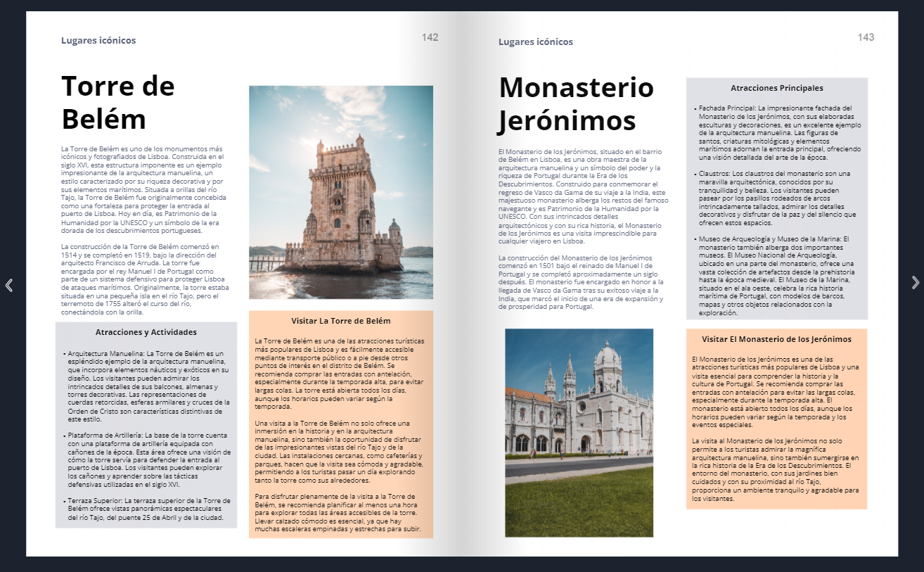This screenshot has width=924, height=572.
Task: Click the Torre de Belém tower photo
Action: click(341, 192)
